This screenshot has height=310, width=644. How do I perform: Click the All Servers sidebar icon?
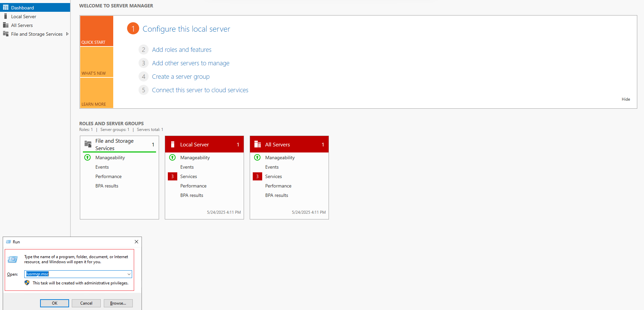(x=6, y=25)
